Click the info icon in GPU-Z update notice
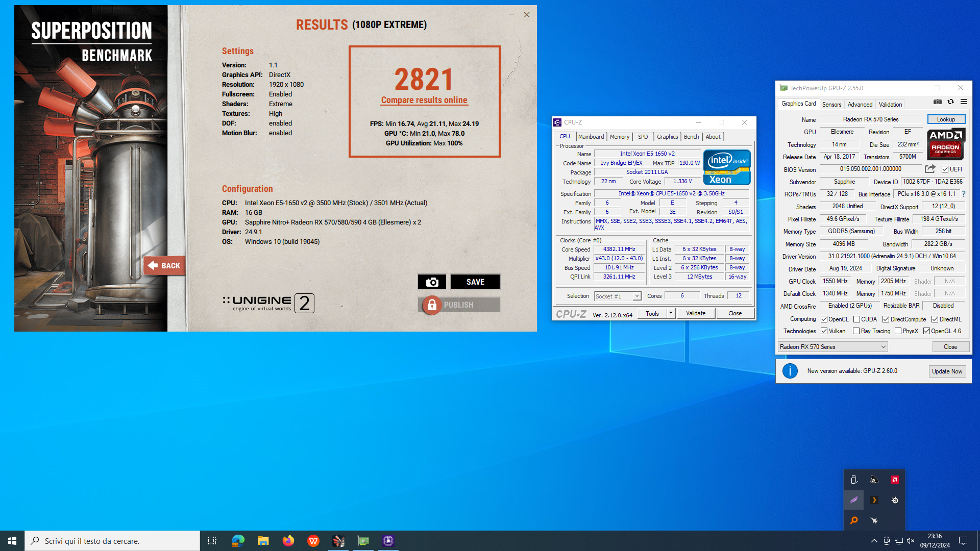This screenshot has height=551, width=980. coord(790,371)
